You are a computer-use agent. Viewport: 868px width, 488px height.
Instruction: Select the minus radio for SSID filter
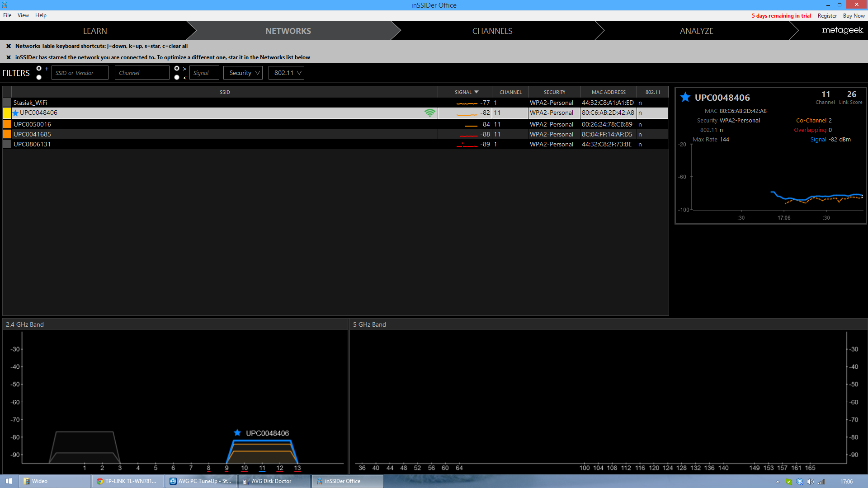pos(39,77)
